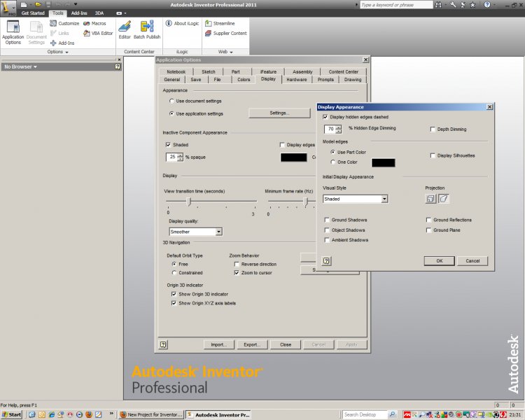
Task: Select Use Part Color radio button
Action: pos(332,152)
